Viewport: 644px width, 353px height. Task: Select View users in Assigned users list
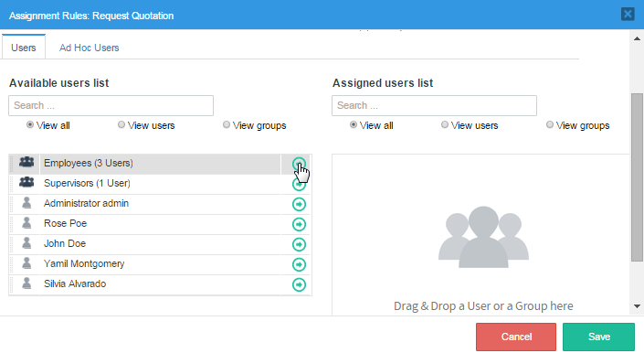[444, 124]
